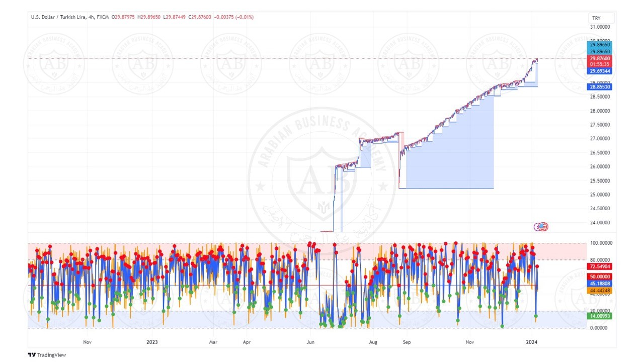Click the green 14.00993 indicator value label
This screenshot has width=644, height=362.
coord(600,316)
